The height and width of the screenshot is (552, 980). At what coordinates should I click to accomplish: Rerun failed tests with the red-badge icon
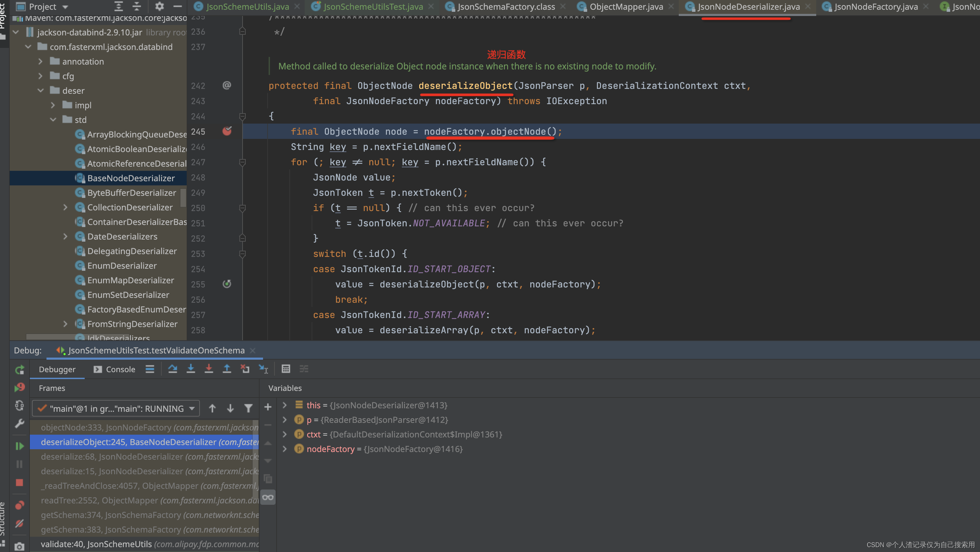pyautogui.click(x=19, y=387)
